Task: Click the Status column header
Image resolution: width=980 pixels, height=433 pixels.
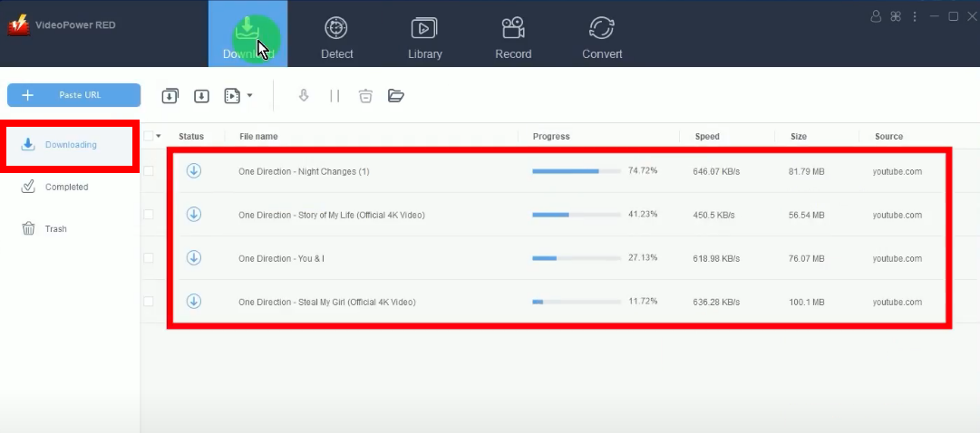Action: coord(191,136)
